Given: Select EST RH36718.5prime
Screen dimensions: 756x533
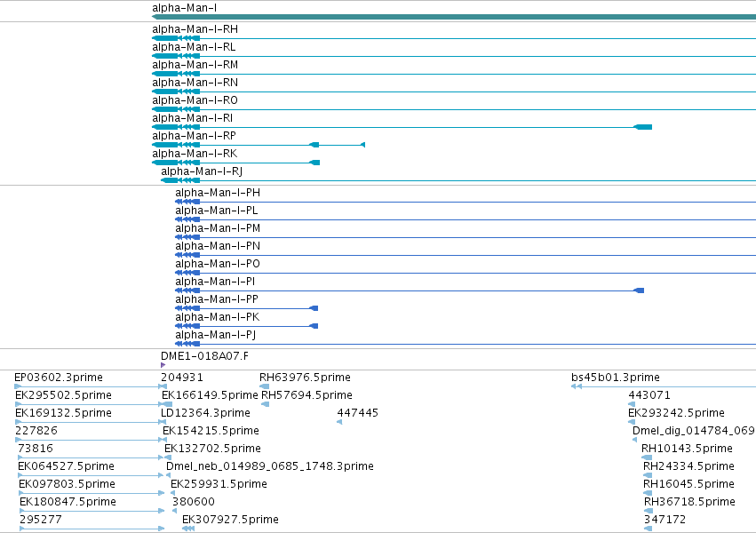Looking at the screenshot, I should click(690, 502).
